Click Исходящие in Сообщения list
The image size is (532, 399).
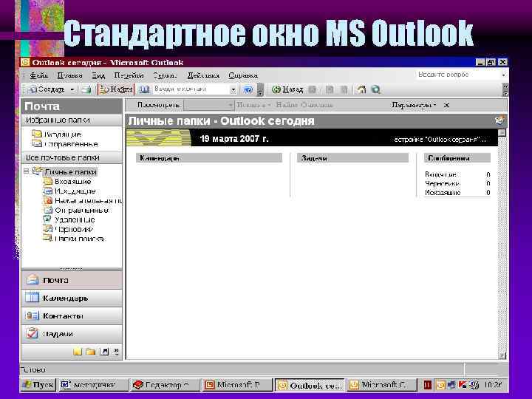pos(443,193)
